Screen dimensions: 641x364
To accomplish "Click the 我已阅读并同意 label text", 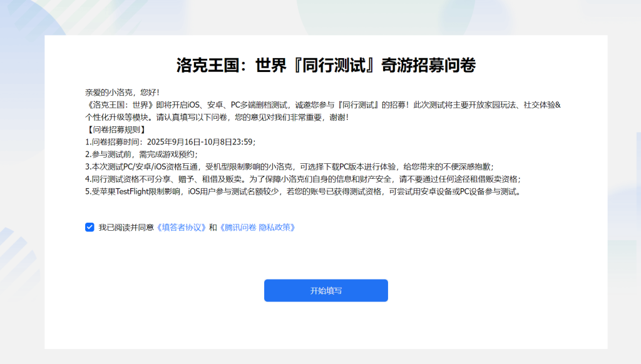I will click(x=126, y=228).
